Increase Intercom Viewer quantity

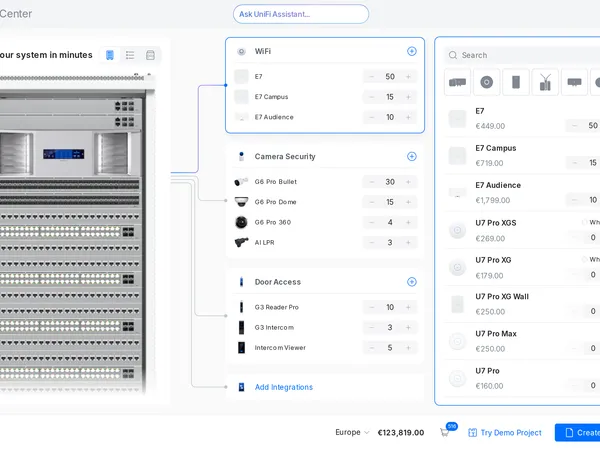[x=408, y=348]
